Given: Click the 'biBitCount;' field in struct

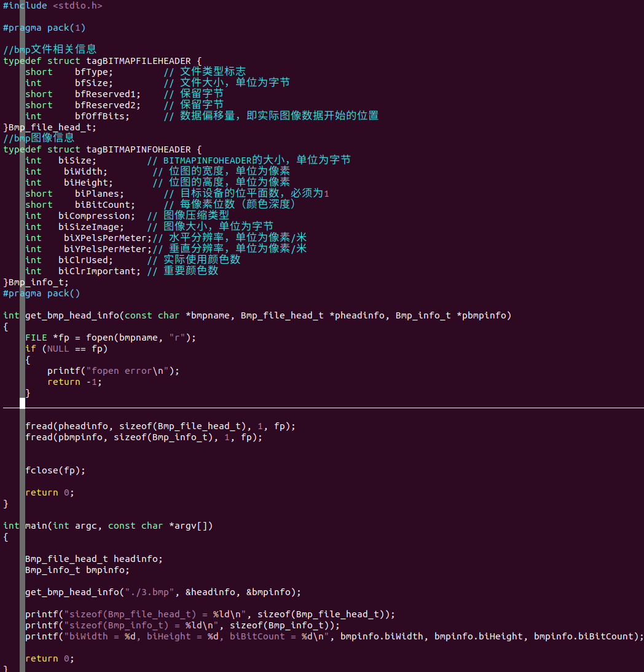Looking at the screenshot, I should pos(105,205).
